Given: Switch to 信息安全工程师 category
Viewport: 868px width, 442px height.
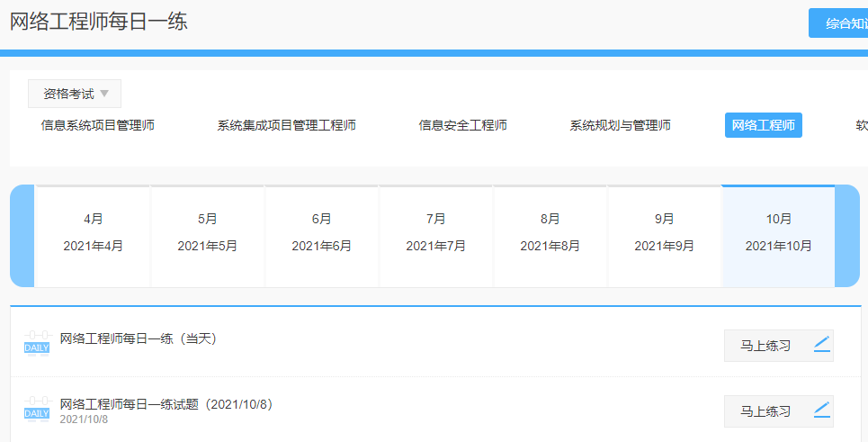Looking at the screenshot, I should 462,125.
